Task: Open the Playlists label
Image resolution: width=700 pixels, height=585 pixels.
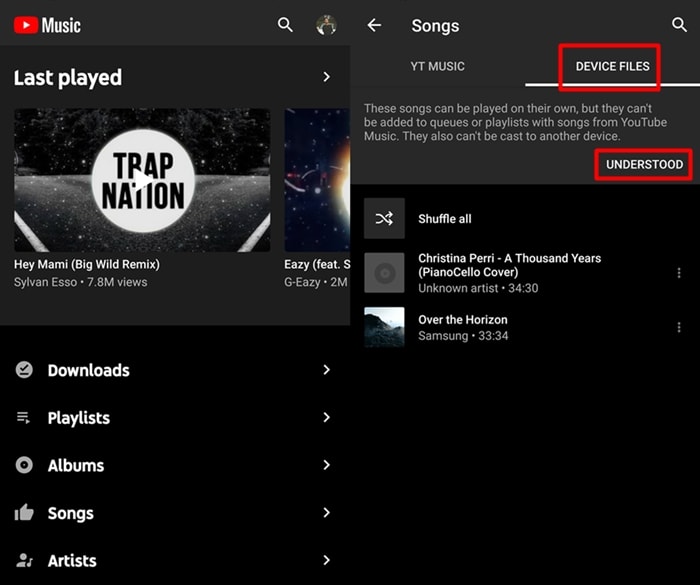Action: pyautogui.click(x=79, y=418)
